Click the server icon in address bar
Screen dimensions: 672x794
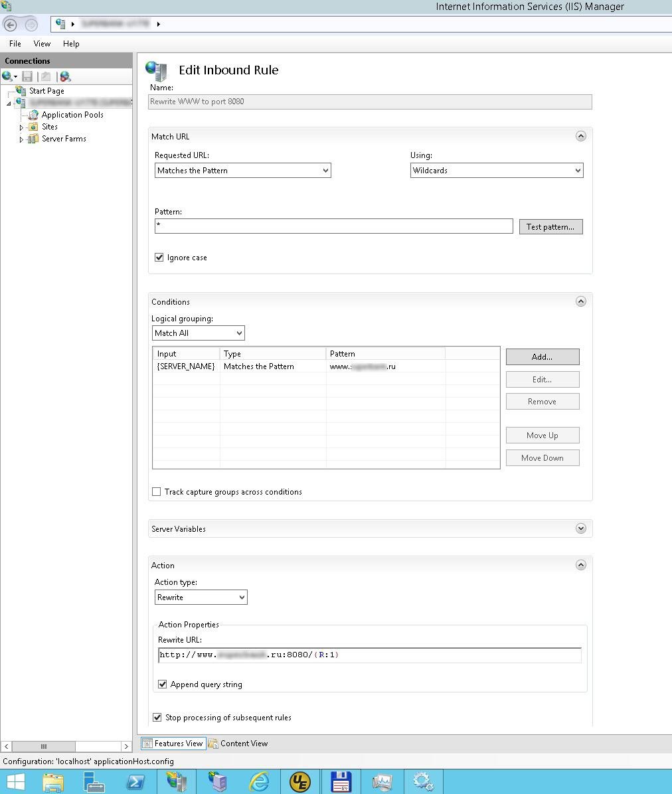(61, 24)
